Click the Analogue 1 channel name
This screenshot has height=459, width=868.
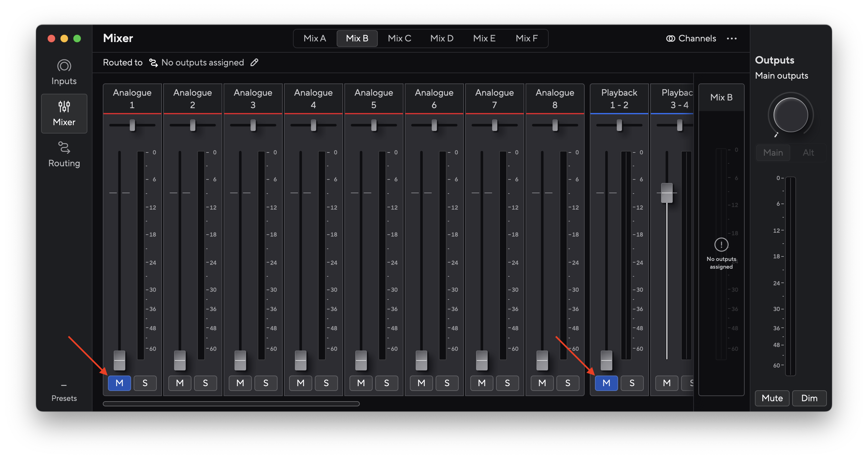(x=132, y=99)
